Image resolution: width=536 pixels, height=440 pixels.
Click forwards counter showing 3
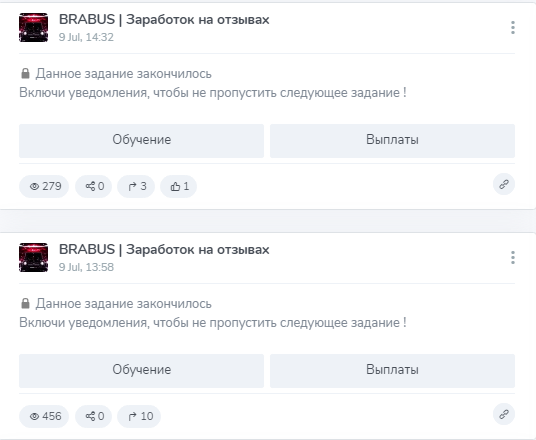(x=136, y=186)
